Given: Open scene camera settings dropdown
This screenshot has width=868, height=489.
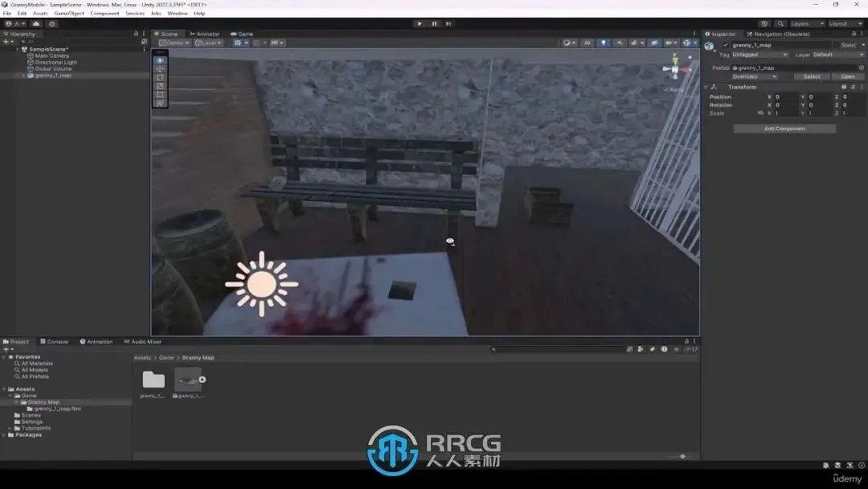Looking at the screenshot, I should point(671,43).
